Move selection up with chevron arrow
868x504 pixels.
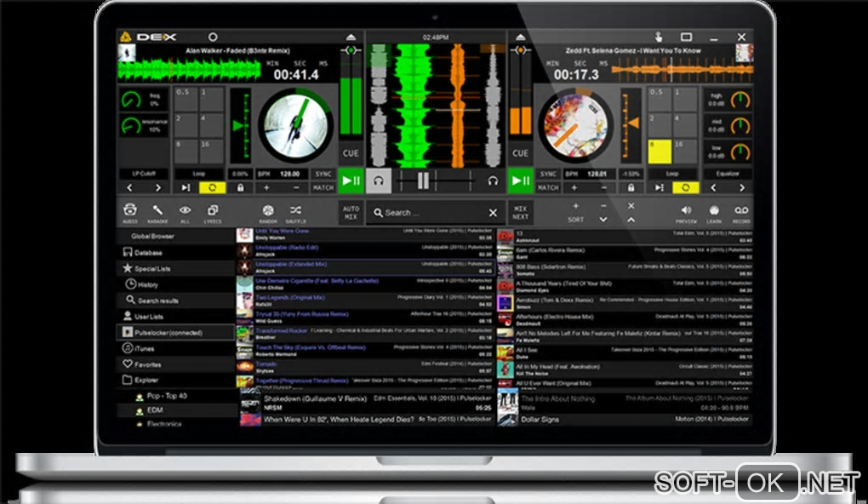coord(631,220)
